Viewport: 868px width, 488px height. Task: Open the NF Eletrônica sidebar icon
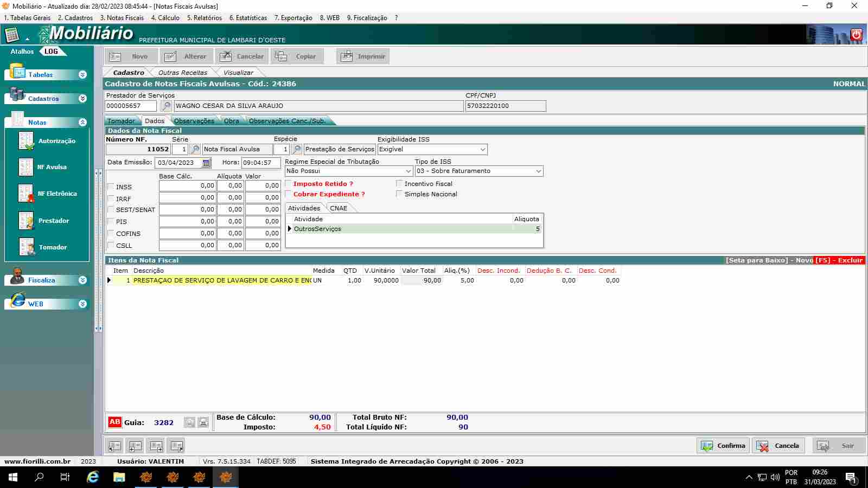(x=26, y=194)
